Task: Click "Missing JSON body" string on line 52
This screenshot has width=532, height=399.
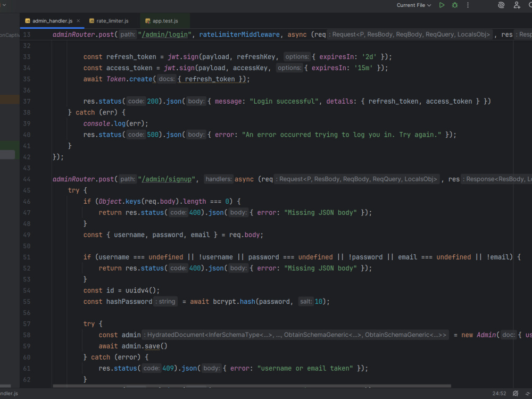Action: coord(320,268)
